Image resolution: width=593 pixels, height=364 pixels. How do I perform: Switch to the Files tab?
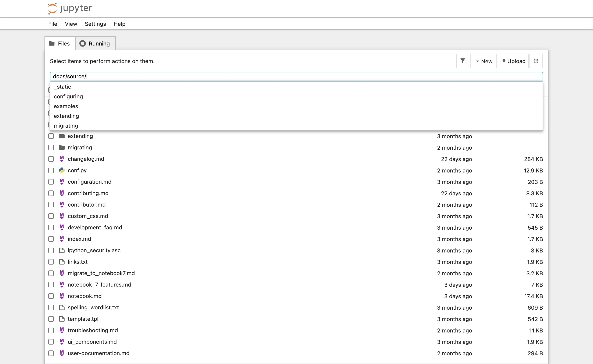pos(60,44)
